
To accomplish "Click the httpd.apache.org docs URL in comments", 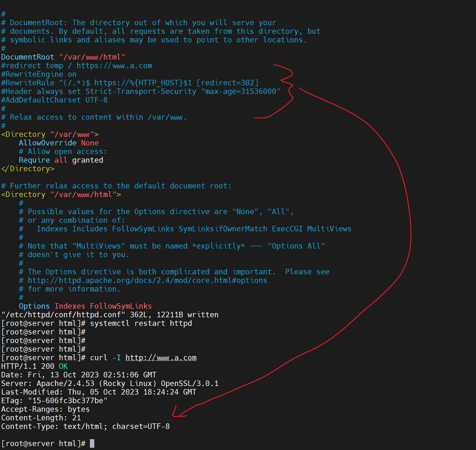I will point(147,280).
